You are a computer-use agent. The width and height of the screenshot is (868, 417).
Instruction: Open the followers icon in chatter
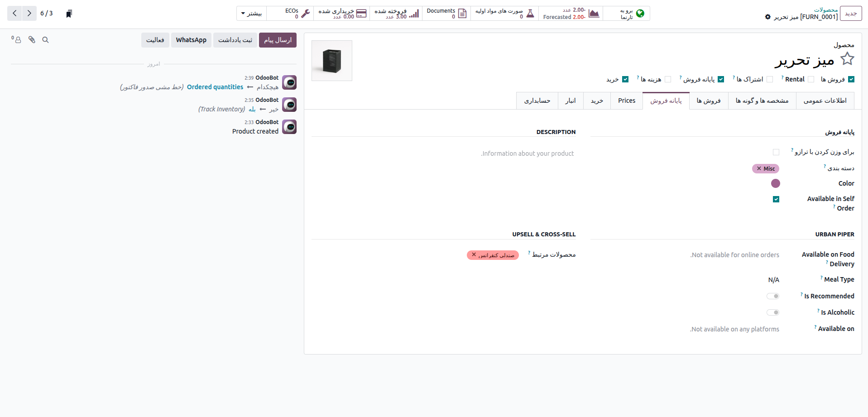(16, 40)
